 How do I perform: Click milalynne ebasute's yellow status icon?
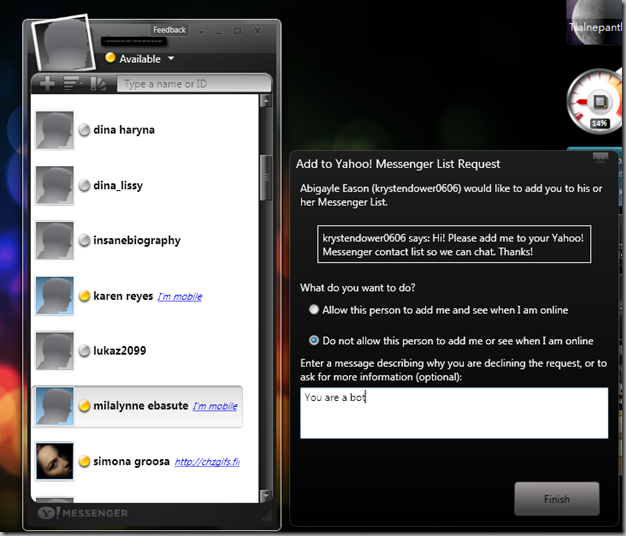click(x=84, y=406)
